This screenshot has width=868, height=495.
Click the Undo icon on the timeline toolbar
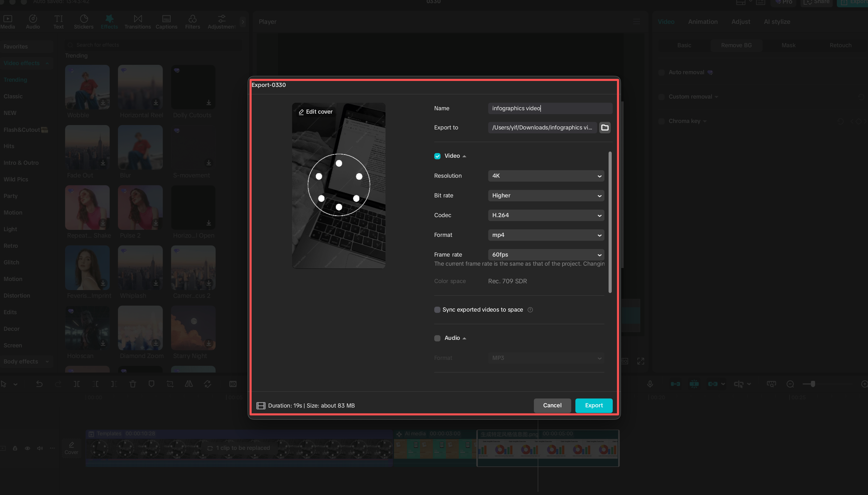point(39,384)
